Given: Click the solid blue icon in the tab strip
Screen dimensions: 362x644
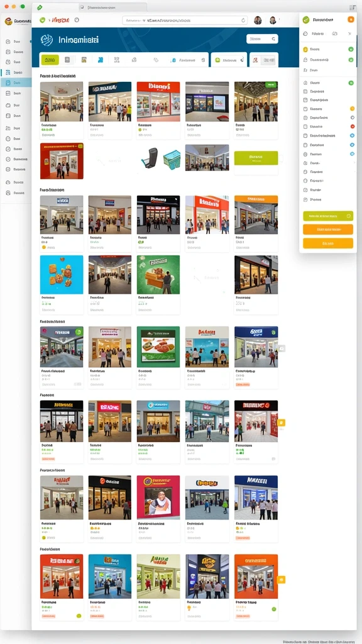Looking at the screenshot, I should [x=100, y=60].
